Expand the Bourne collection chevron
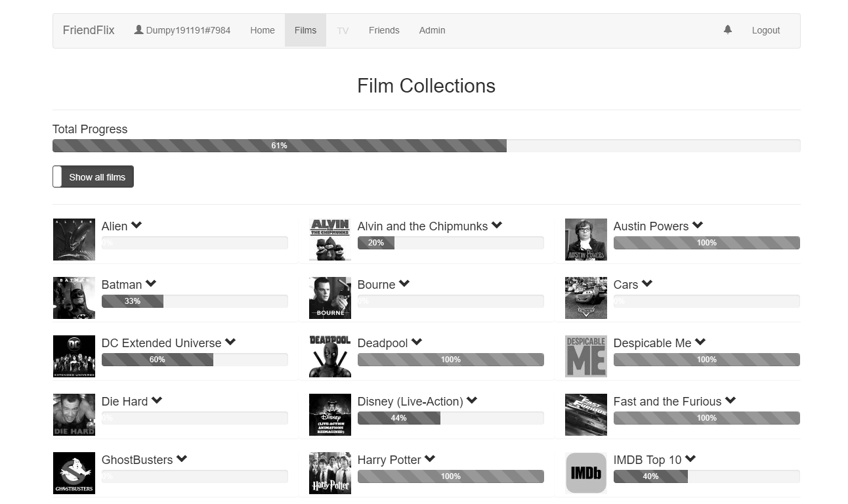Viewport: 848px width, 504px height. tap(404, 283)
